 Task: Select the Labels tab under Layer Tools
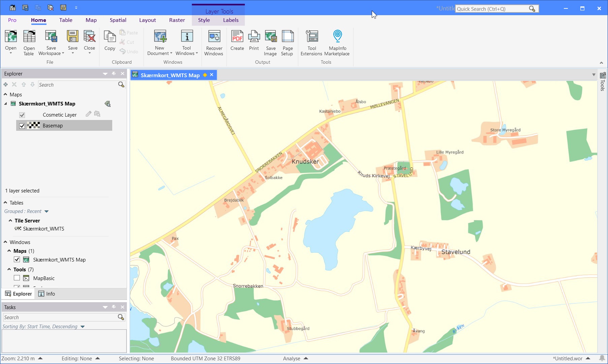[231, 20]
